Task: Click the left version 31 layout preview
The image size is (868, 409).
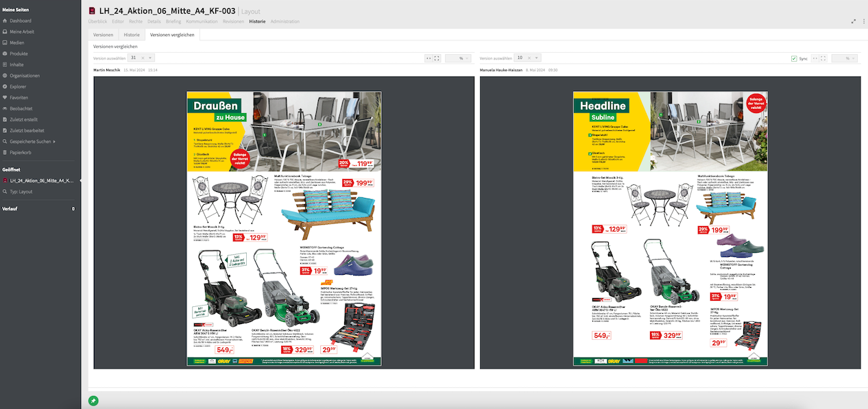Action: [284, 229]
